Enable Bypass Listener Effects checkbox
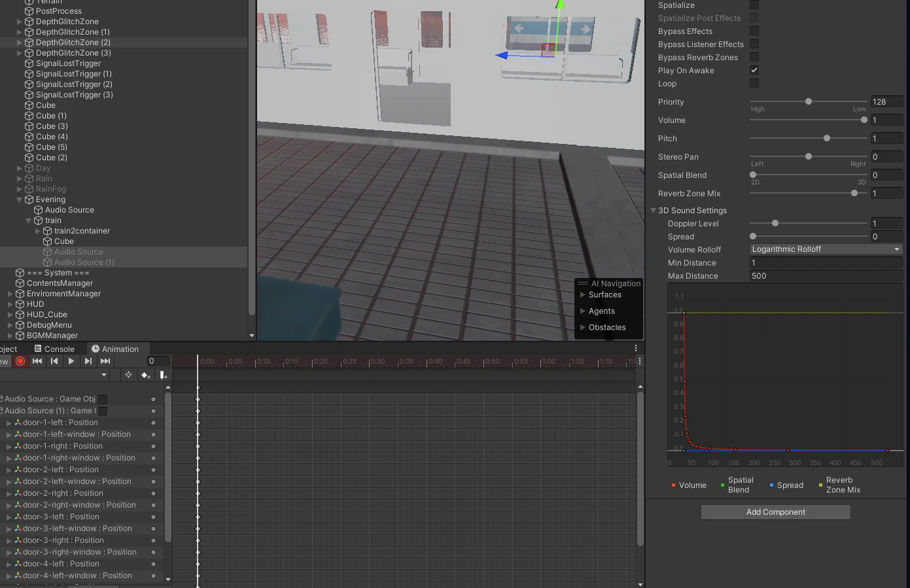 (754, 44)
